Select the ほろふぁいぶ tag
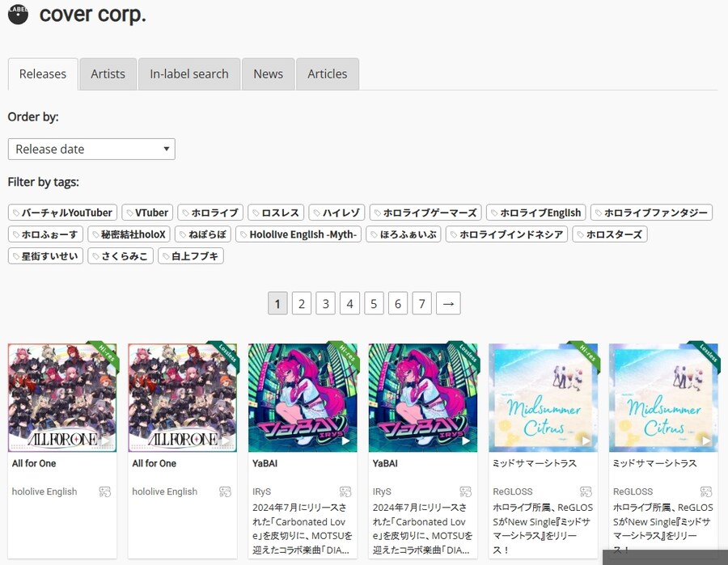 [404, 234]
